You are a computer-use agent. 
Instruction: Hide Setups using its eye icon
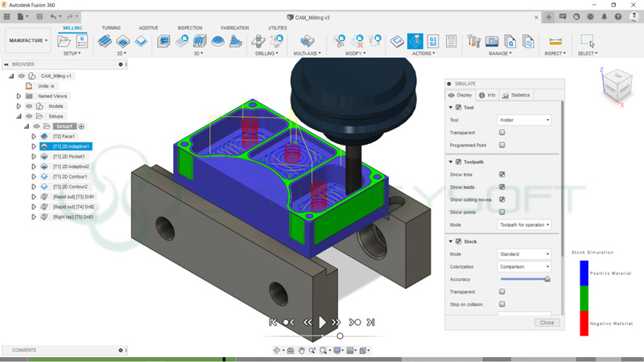pos(29,116)
